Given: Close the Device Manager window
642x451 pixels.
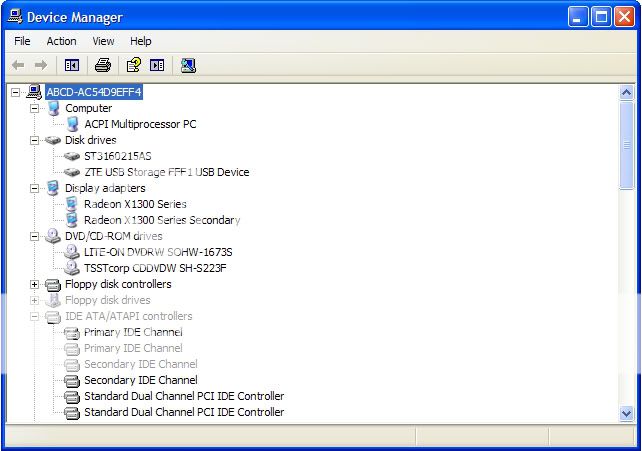Looking at the screenshot, I should tap(624, 17).
